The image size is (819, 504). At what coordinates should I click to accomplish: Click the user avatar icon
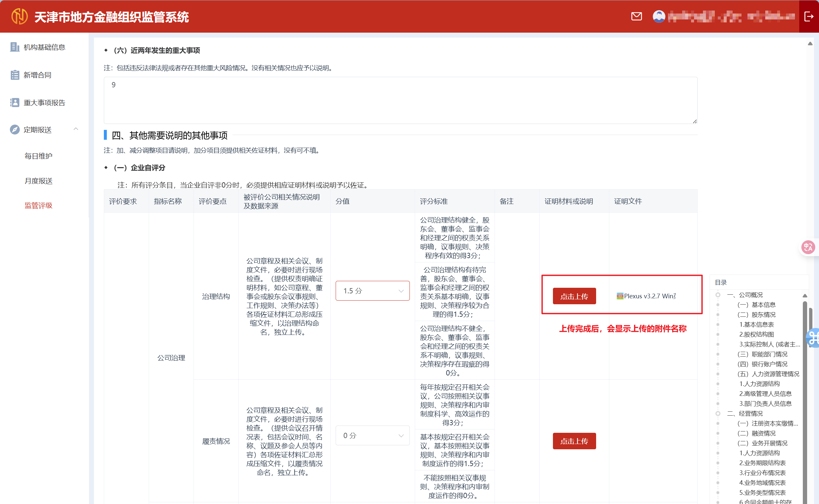pyautogui.click(x=659, y=16)
